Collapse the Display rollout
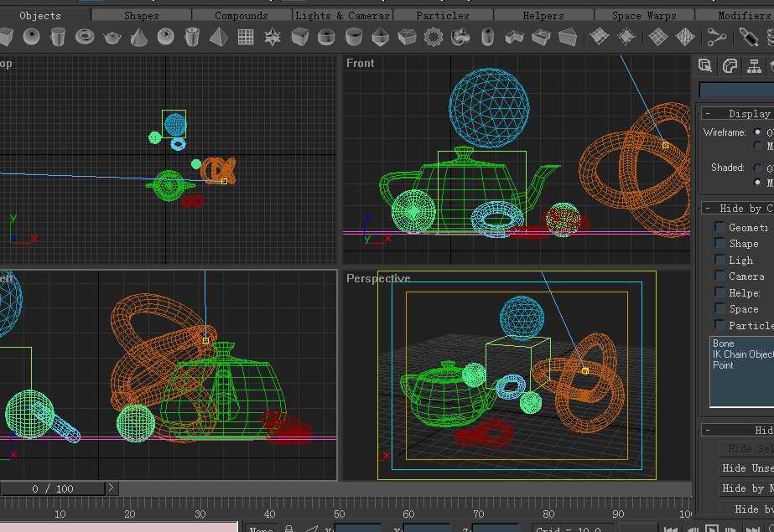Image resolution: width=774 pixels, height=532 pixels. click(x=708, y=113)
